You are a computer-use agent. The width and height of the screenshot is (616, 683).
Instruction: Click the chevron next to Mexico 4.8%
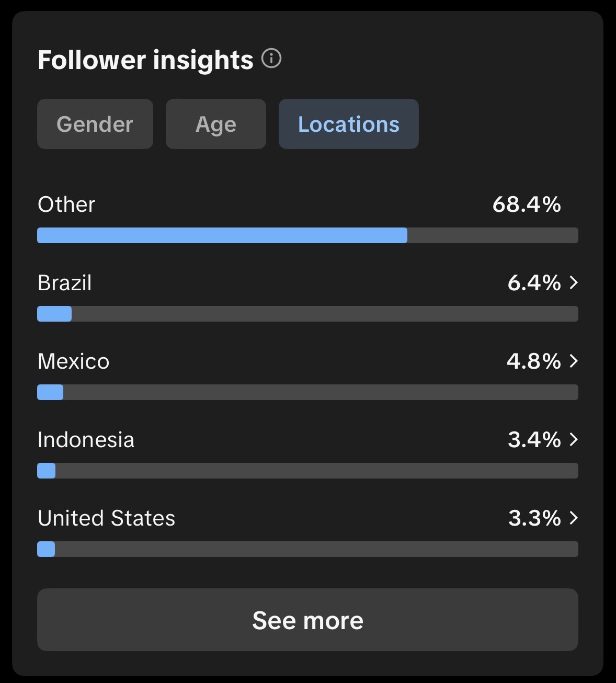pyautogui.click(x=574, y=361)
